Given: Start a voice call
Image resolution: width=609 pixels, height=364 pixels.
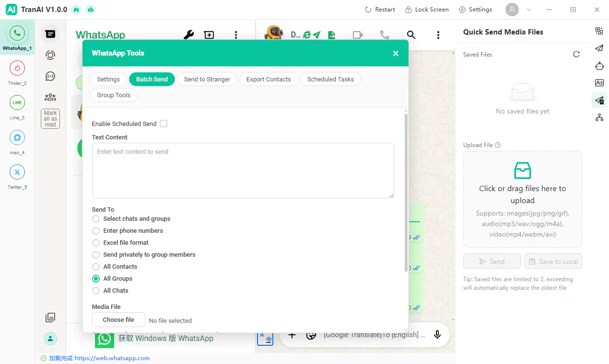Looking at the screenshot, I should (x=384, y=35).
